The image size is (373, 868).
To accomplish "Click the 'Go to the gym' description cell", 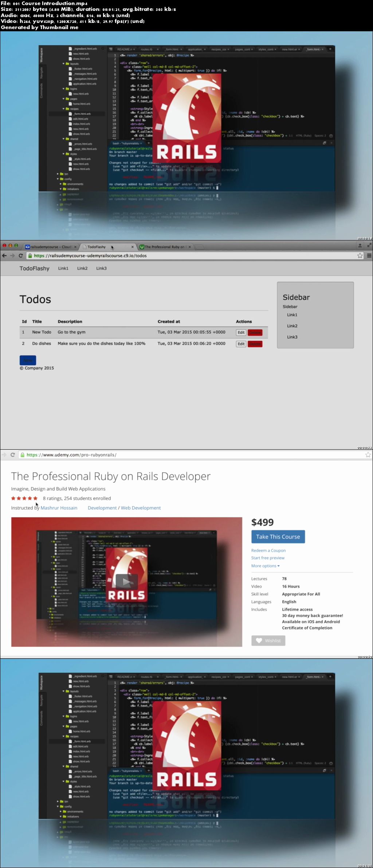I will point(71,332).
